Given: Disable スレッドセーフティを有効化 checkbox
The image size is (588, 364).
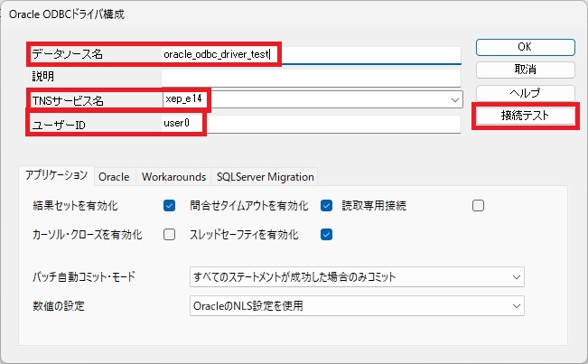Looking at the screenshot, I should [x=326, y=235].
